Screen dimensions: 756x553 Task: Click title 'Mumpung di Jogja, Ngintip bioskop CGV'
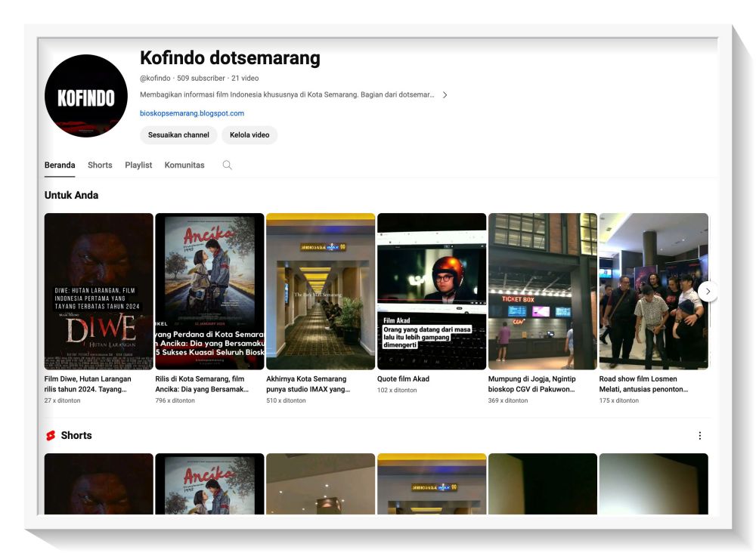(531, 384)
